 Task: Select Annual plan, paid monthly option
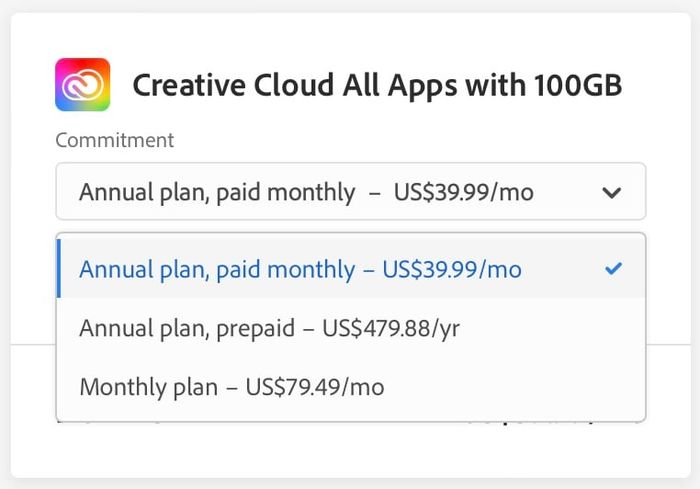pos(351,268)
